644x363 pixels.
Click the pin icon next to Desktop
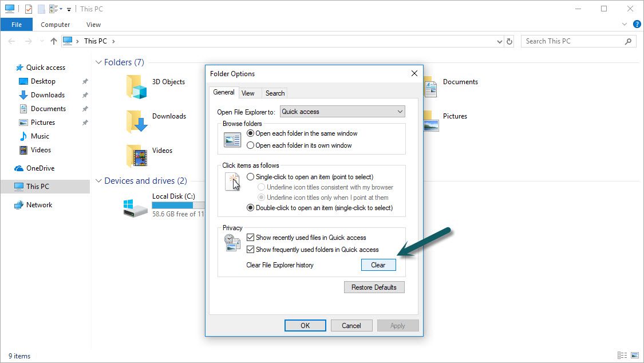(x=85, y=81)
